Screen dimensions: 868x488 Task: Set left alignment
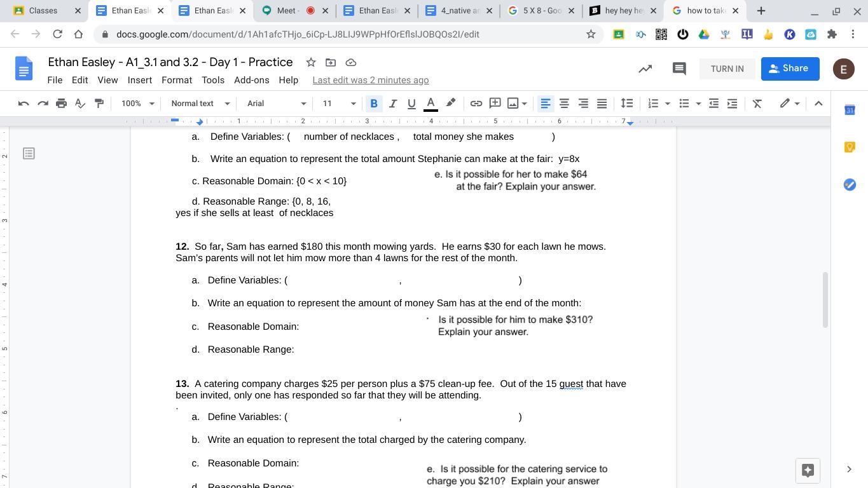click(x=545, y=104)
